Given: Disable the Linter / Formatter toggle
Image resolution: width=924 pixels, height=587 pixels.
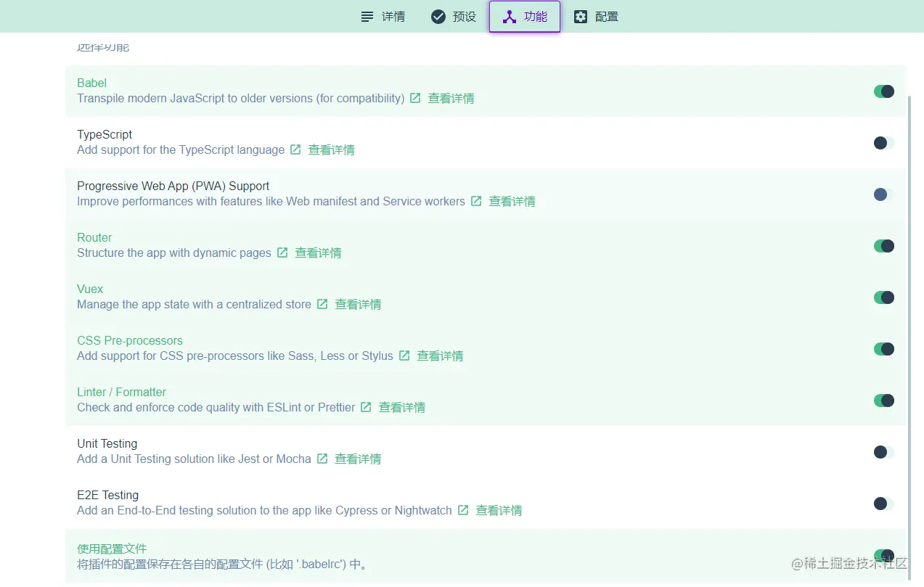Looking at the screenshot, I should [883, 401].
